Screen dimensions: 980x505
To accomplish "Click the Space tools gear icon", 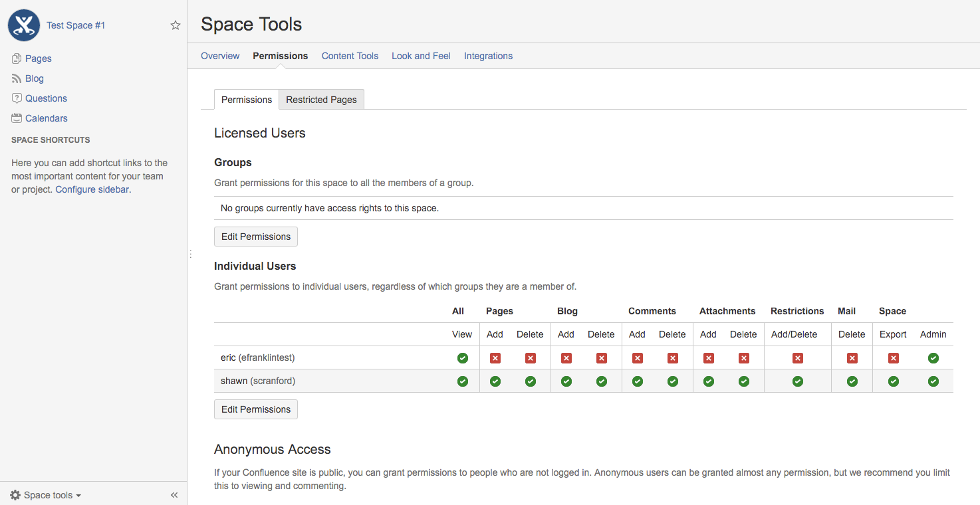I will [15, 495].
